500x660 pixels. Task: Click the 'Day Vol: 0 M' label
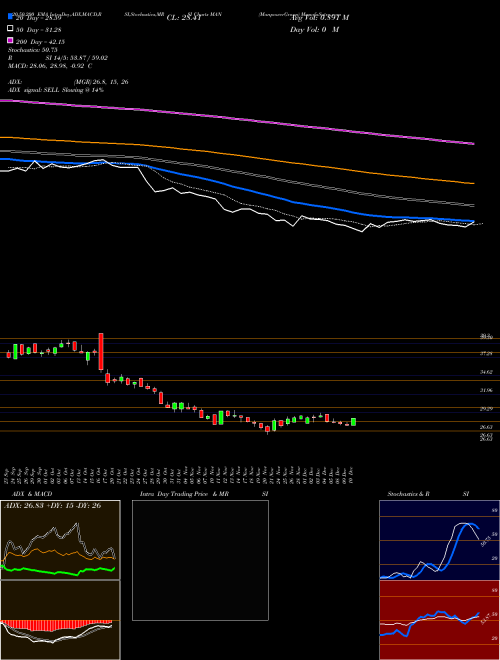pos(314,29)
